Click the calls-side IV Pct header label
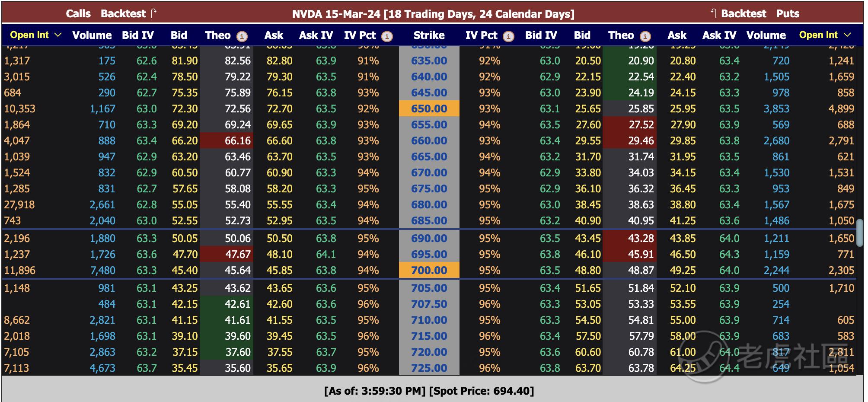 click(x=360, y=35)
